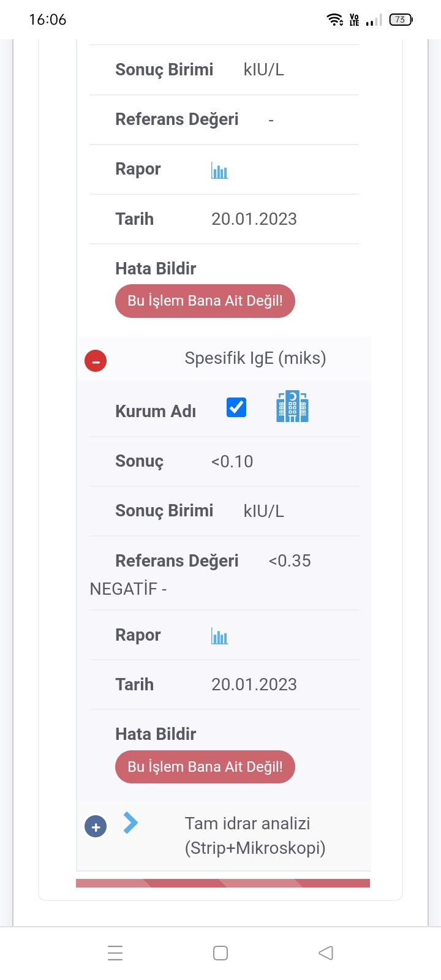Screen dimensions: 441x980
Task: Expand Tam idrar analizi with the blue plus
Action: pyautogui.click(x=96, y=827)
